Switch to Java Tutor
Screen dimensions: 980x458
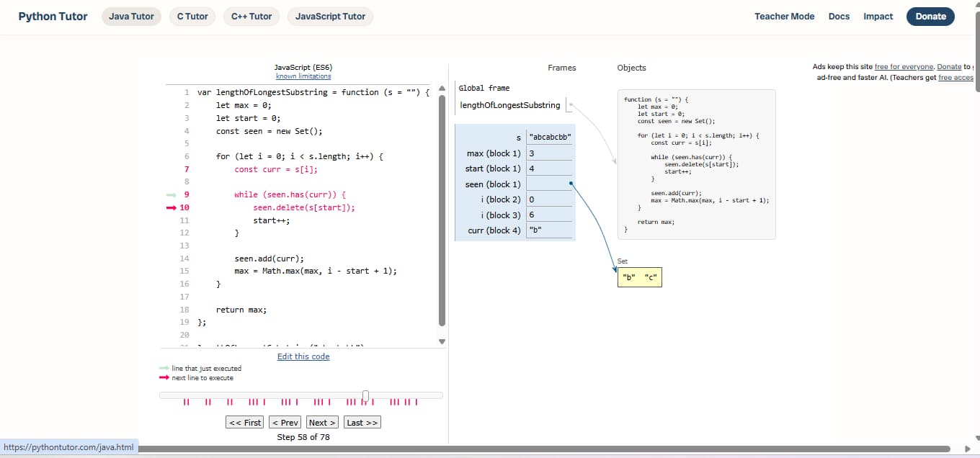pyautogui.click(x=131, y=17)
